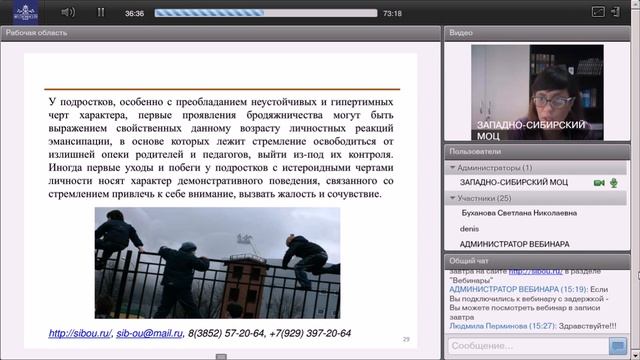Click the green microphone icon for ЗАПАДНО-СИБИРСКИЙ МОЦ
The image size is (640, 360).
click(x=613, y=183)
